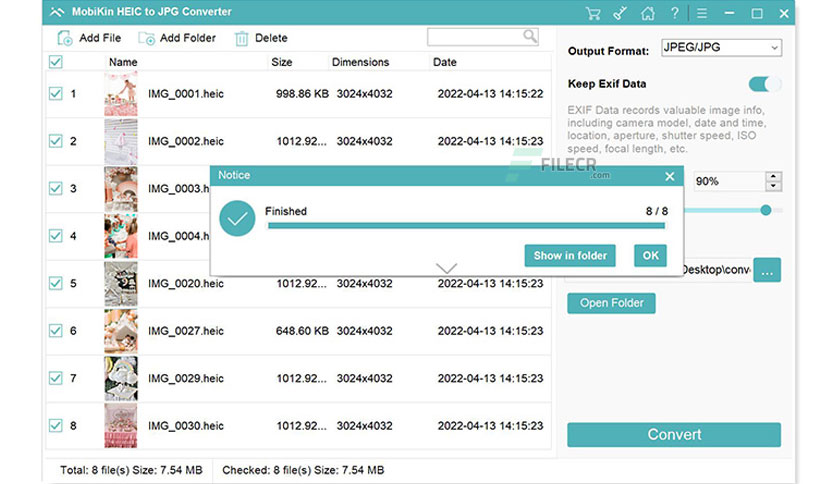Go to the home page icon
This screenshot has width=836, height=484.
pyautogui.click(x=648, y=13)
